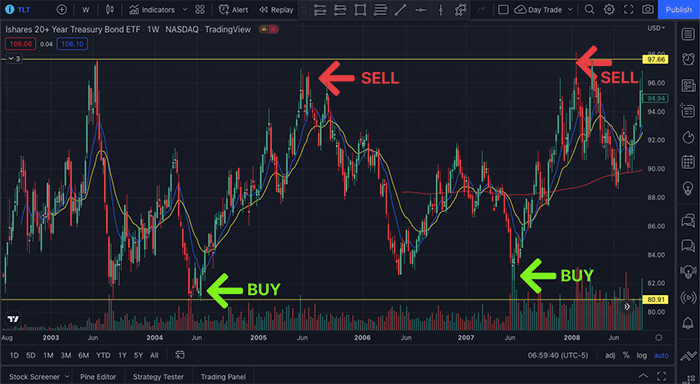Click the 97.66 yellow price line label
The image size is (700, 384).
point(655,59)
